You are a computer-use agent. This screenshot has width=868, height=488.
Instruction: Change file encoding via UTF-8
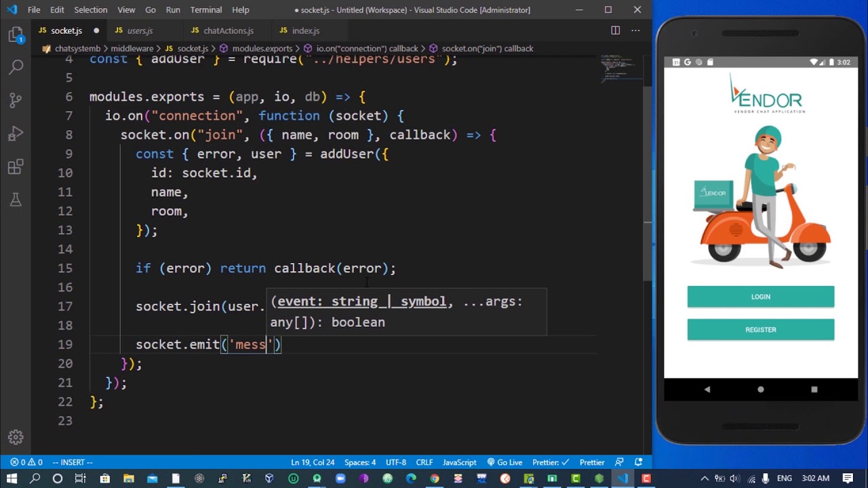point(396,462)
